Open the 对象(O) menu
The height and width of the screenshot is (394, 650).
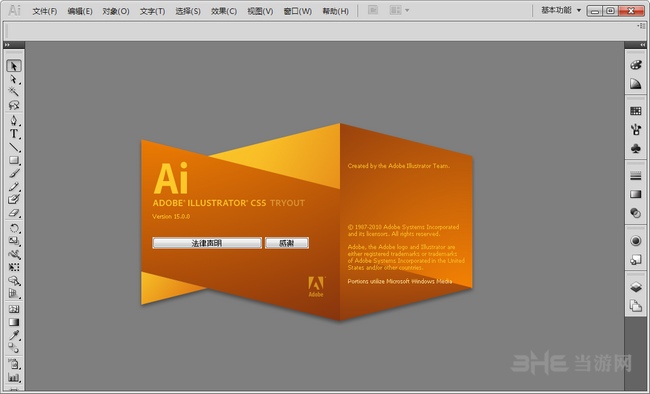(x=116, y=11)
